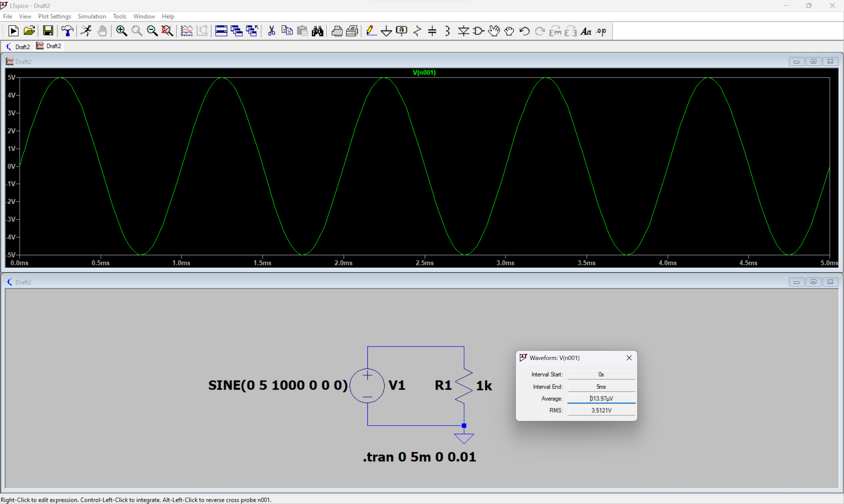Select the Draw Wire pencil tool

pos(371,31)
